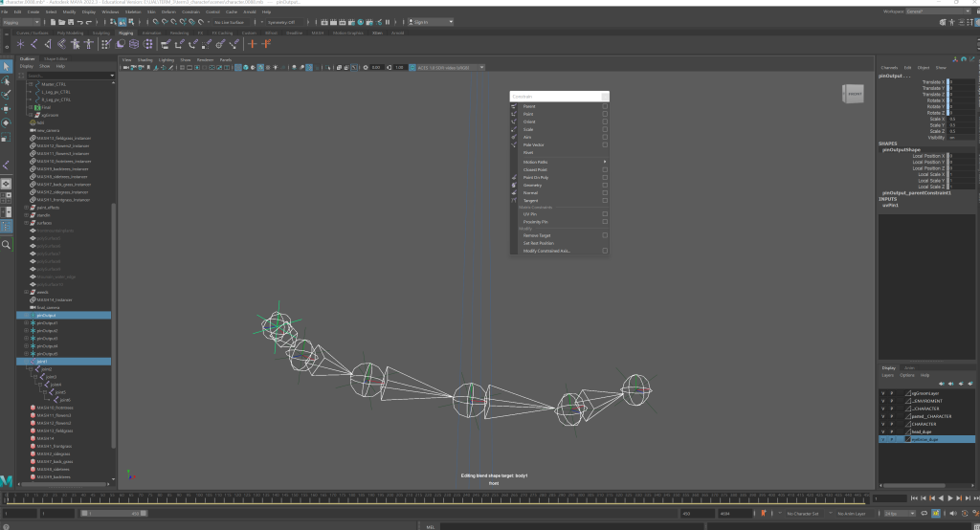Open the Deform menu
The width and height of the screenshot is (980, 530).
tap(168, 11)
